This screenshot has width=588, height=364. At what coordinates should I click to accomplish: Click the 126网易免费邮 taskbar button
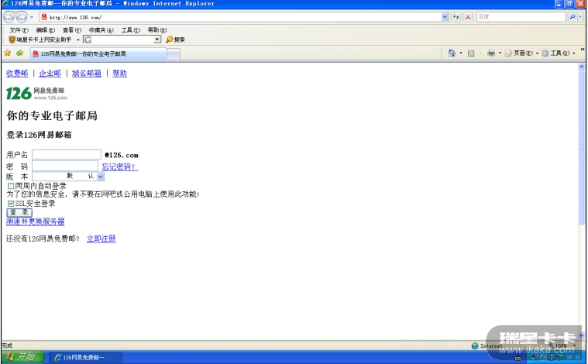86,358
